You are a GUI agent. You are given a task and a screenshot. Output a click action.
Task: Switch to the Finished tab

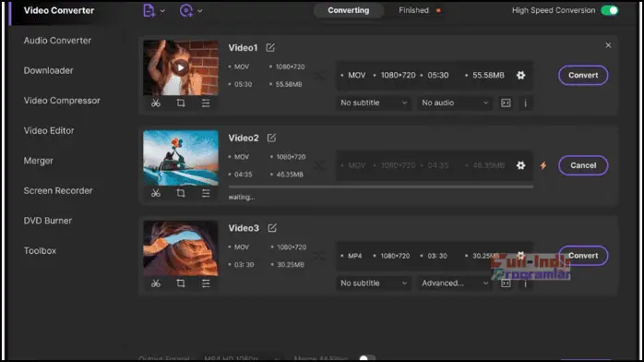pos(413,10)
